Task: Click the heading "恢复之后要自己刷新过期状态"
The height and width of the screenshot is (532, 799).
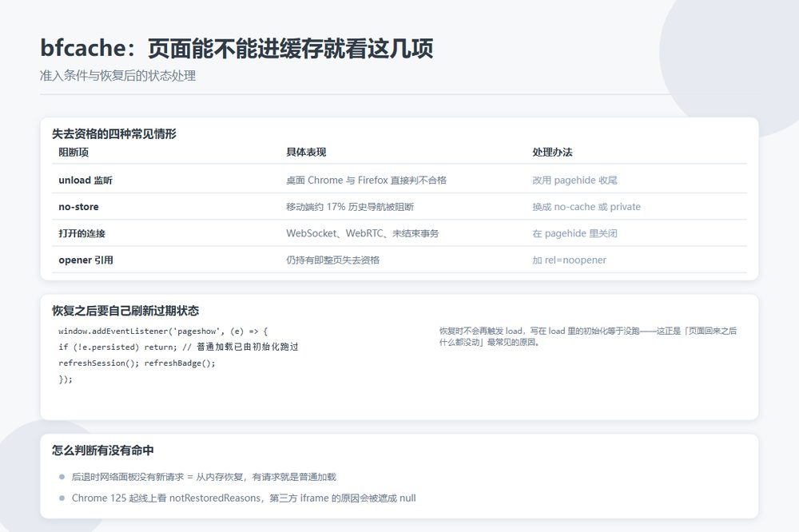Action: coord(125,311)
